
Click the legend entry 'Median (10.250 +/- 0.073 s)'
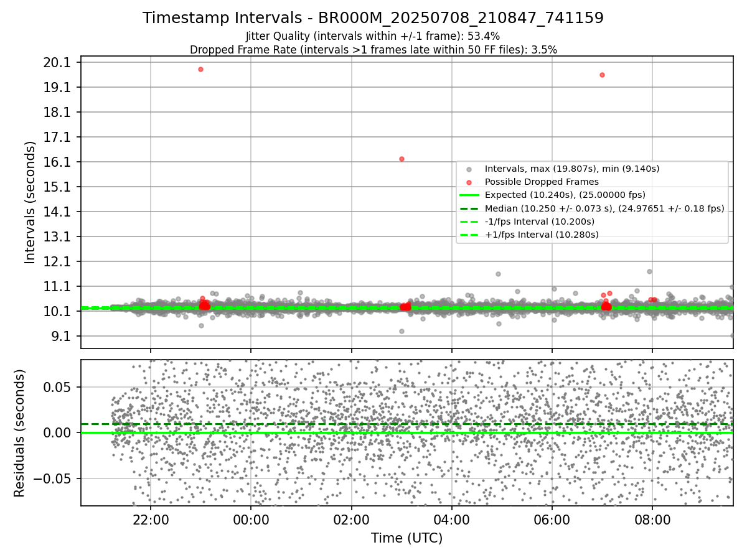pyautogui.click(x=604, y=208)
